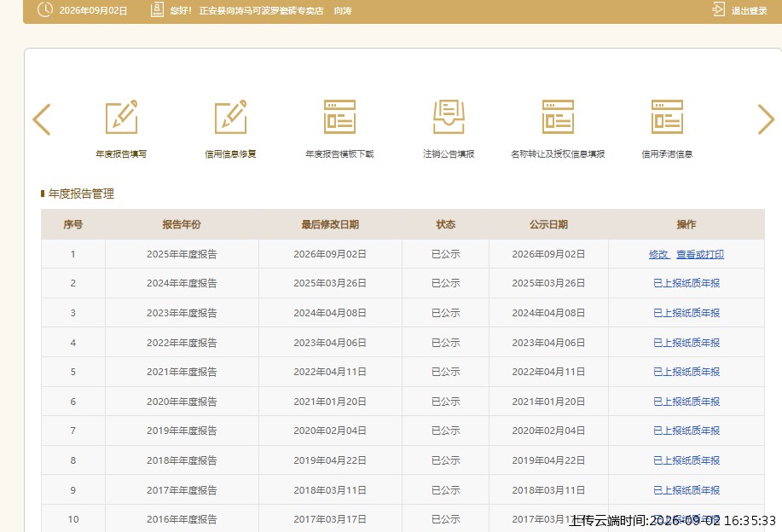782x532 pixels.
Task: Click last-modified date 2025年03月26日
Action: coord(330,283)
